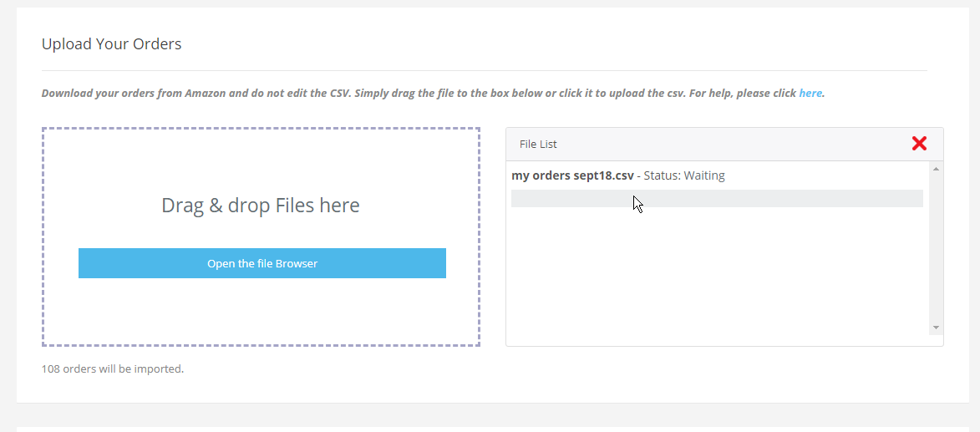Screen dimensions: 980x432
Task: Select my orders sept18.csv in file list
Action: point(572,175)
